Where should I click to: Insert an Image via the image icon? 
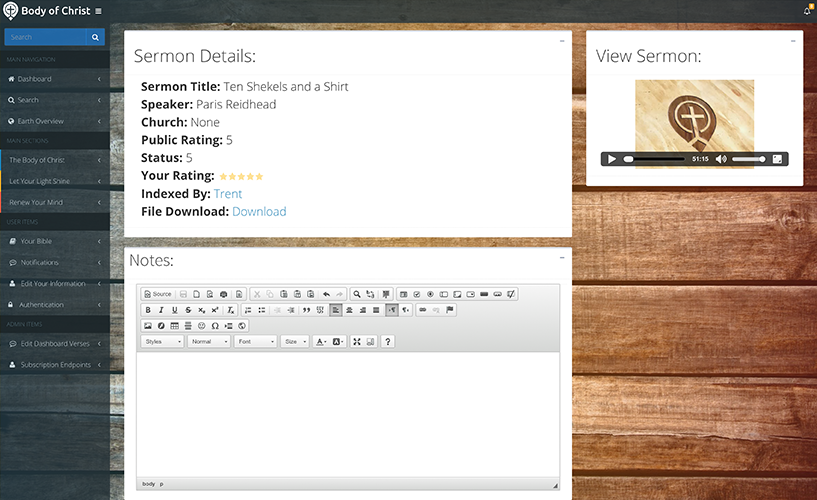coord(148,326)
